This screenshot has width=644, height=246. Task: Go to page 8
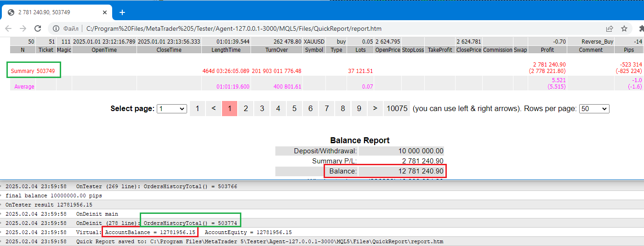click(343, 108)
